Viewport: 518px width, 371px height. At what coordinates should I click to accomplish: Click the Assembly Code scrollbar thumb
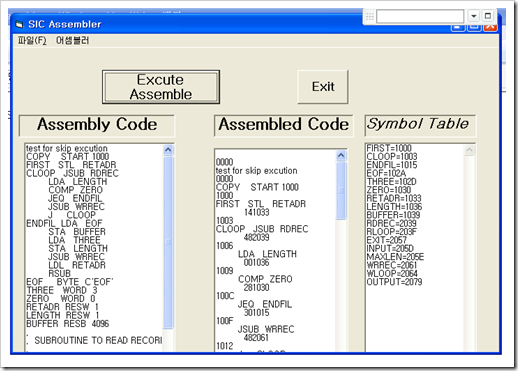168,242
